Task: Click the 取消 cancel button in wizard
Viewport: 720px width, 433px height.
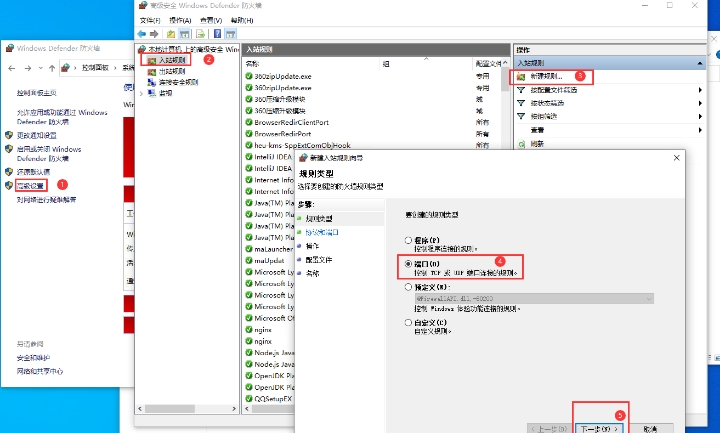Action: 650,429
